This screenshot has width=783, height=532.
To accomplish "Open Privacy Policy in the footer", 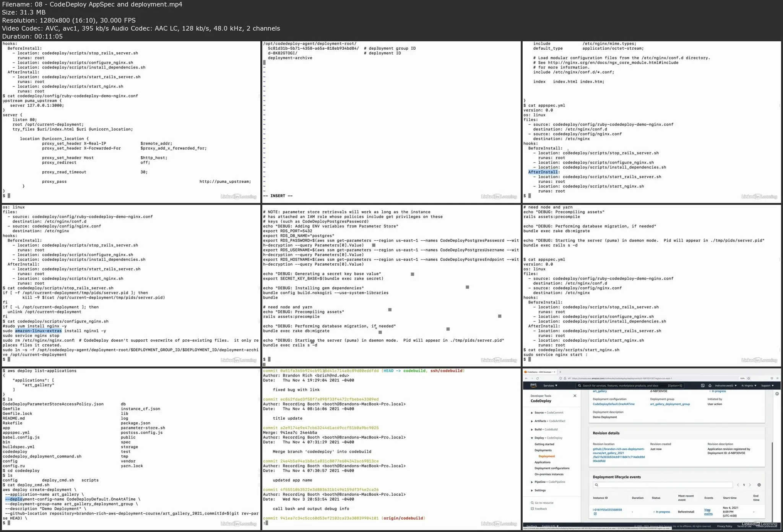I will [725, 526].
